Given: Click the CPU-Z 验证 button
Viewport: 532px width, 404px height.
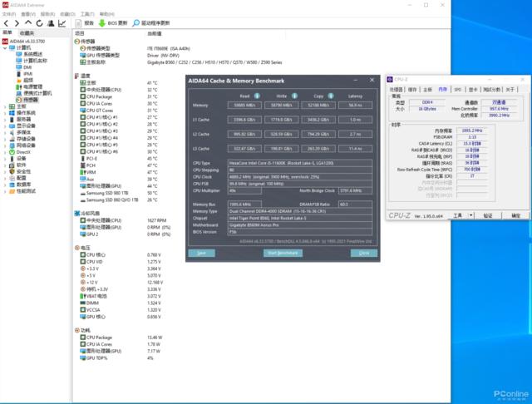Looking at the screenshot, I should tap(488, 215).
